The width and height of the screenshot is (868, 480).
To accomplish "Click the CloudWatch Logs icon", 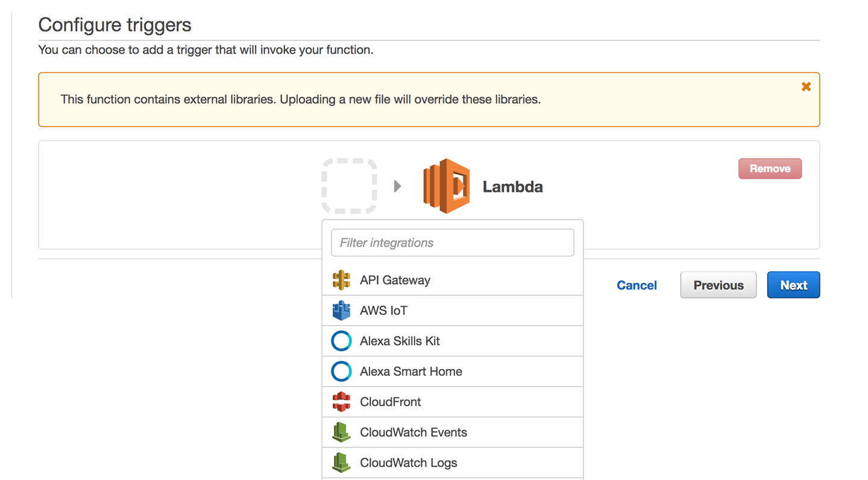I will click(x=341, y=463).
